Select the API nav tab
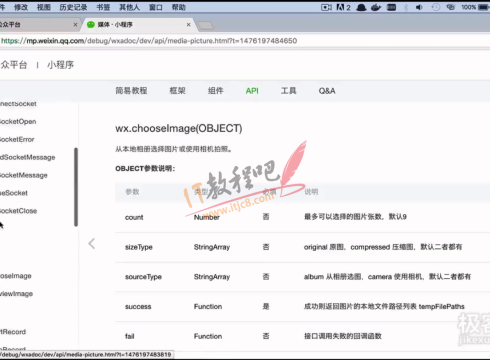This screenshot has height=360, width=490. [x=252, y=91]
